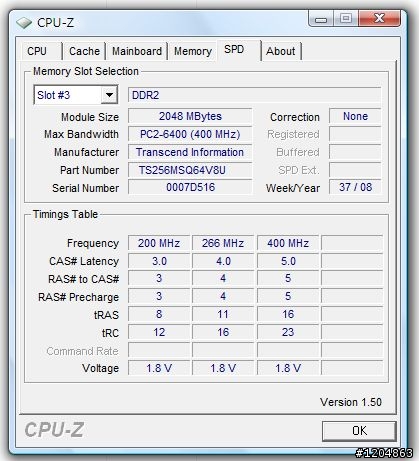Select the Week/Year value 37 / 08
419x461 pixels.
point(355,187)
